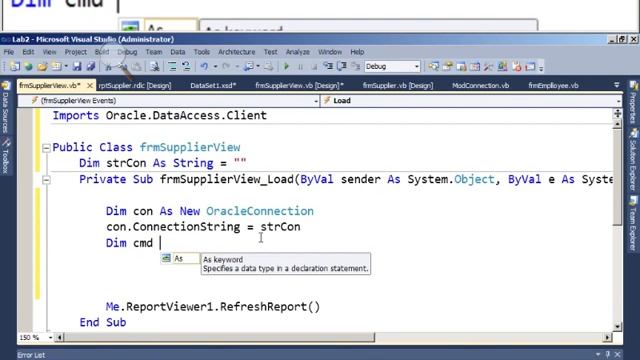Click the Break All pause icon

tap(300, 67)
